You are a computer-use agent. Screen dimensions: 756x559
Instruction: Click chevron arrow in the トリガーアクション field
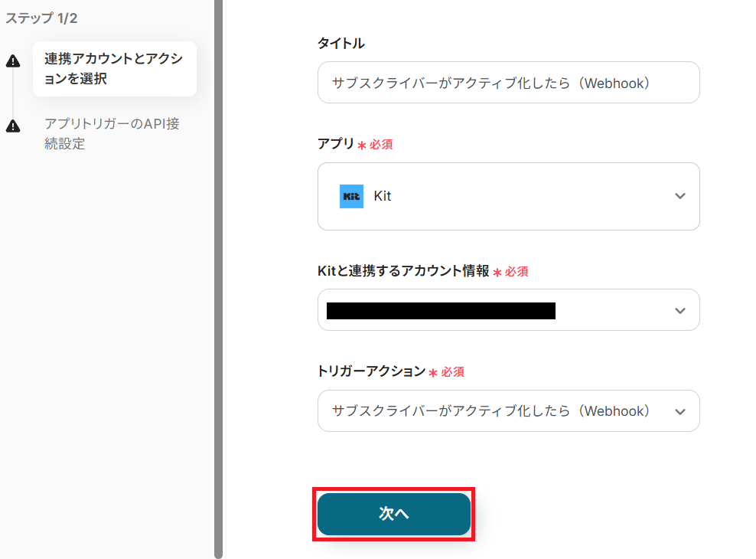pyautogui.click(x=679, y=411)
